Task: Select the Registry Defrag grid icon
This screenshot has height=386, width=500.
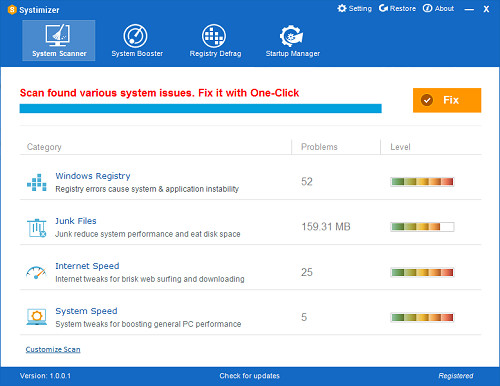Action: 214,36
